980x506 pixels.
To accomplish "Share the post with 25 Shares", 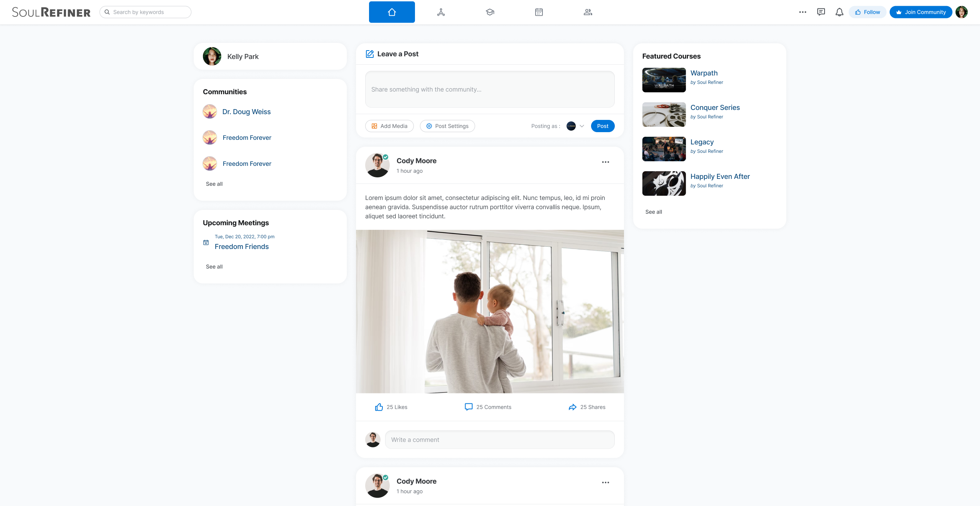I will coord(587,407).
